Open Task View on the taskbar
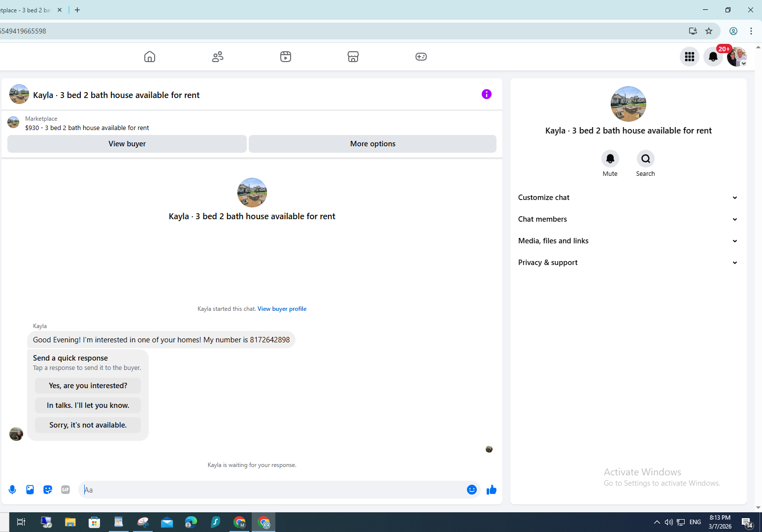Screen dimensions: 762x532 click(x=21, y=522)
